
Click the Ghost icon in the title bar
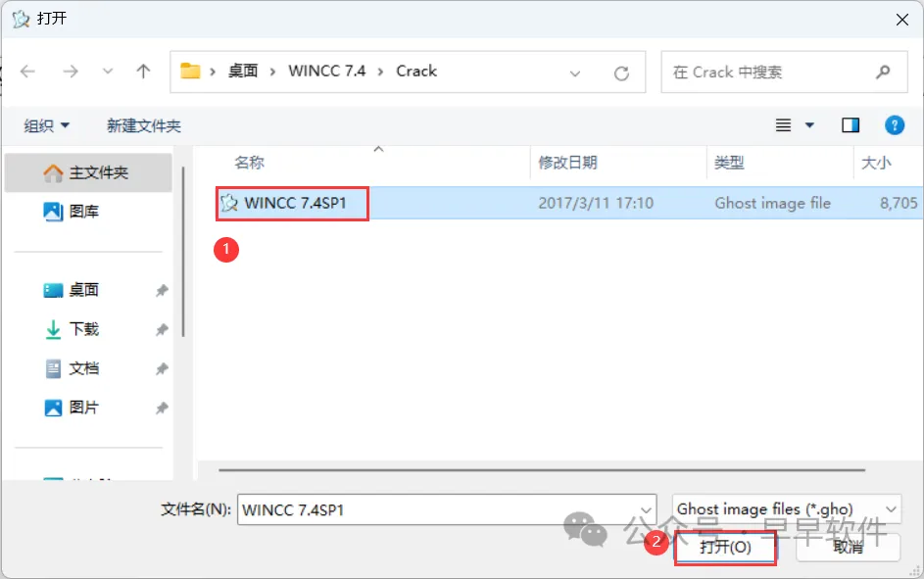[x=21, y=19]
